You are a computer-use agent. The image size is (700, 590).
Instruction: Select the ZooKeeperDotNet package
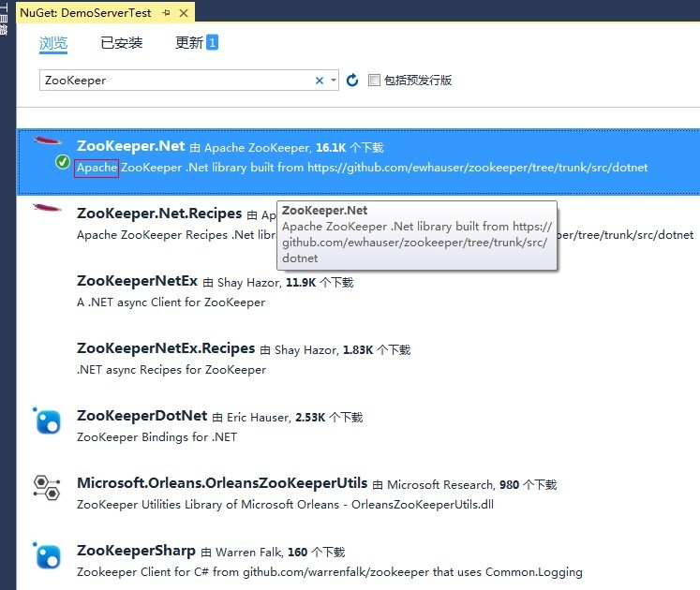[141, 416]
